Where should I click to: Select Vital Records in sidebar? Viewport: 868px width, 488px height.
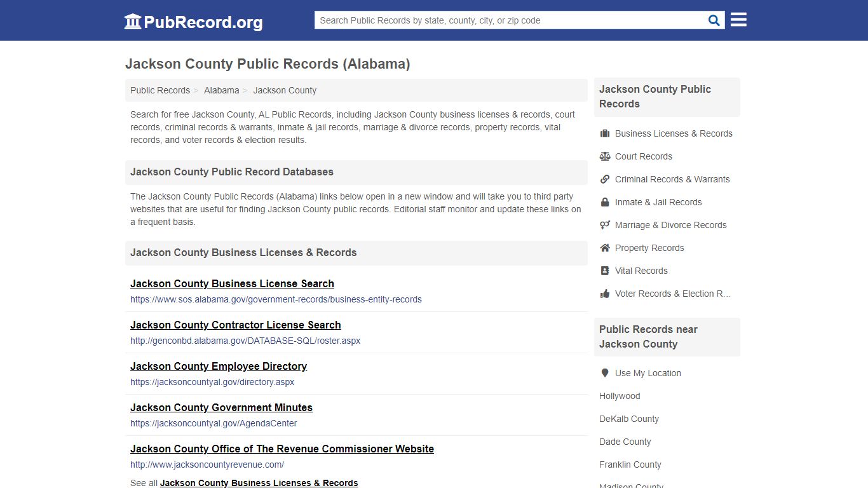[x=641, y=271]
